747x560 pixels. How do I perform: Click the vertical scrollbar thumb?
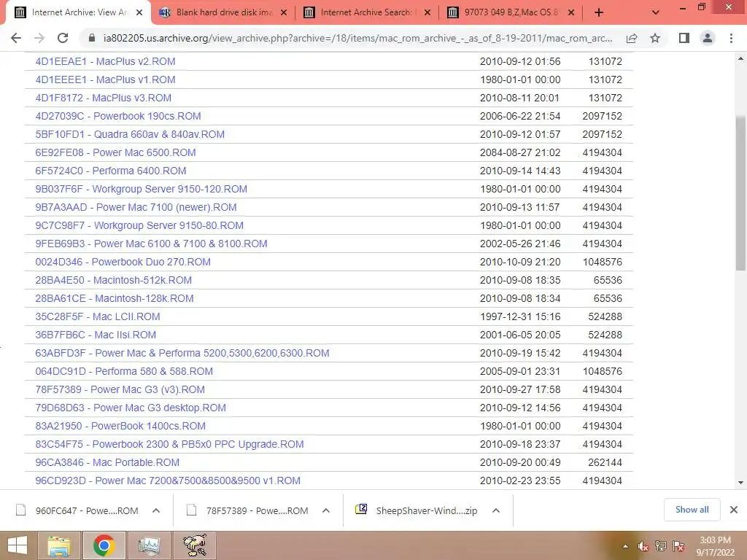point(741,193)
